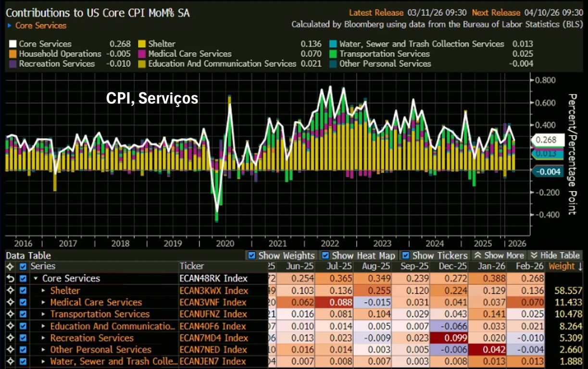Image resolution: width=588 pixels, height=369 pixels.
Task: Click the undo arrow icon beside Core Services
Action: (x=10, y=279)
